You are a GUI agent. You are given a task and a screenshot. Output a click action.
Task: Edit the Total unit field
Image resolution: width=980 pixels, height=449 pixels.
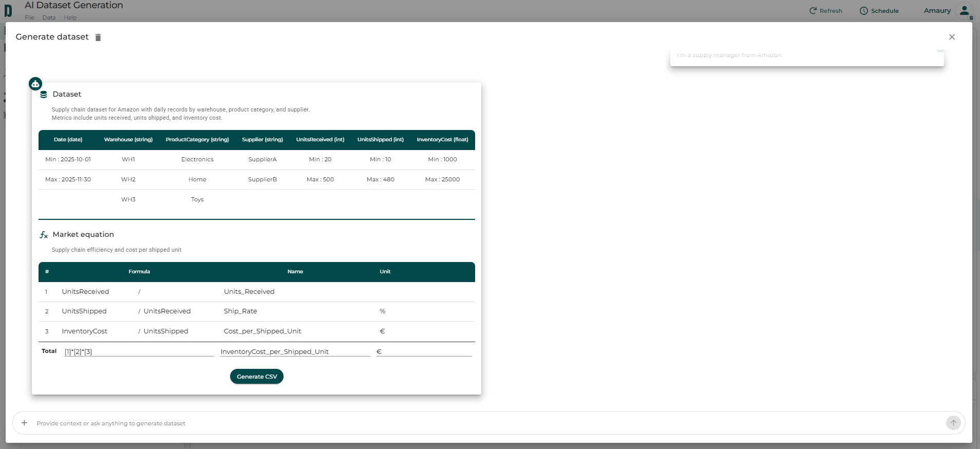click(x=424, y=352)
